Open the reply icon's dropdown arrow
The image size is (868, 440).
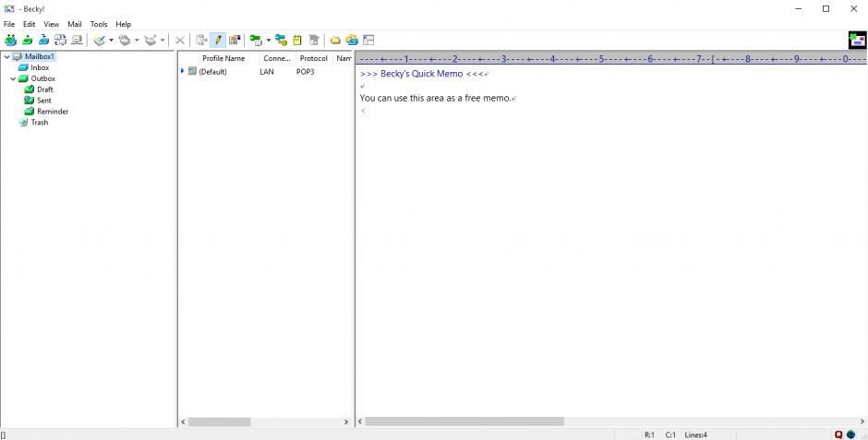click(x=137, y=40)
